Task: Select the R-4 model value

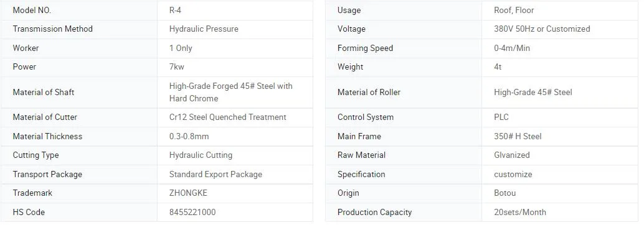Action: tap(175, 10)
